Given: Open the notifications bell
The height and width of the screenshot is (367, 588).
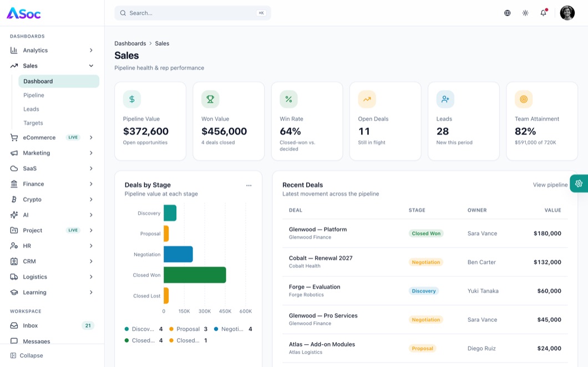Looking at the screenshot, I should pyautogui.click(x=543, y=13).
